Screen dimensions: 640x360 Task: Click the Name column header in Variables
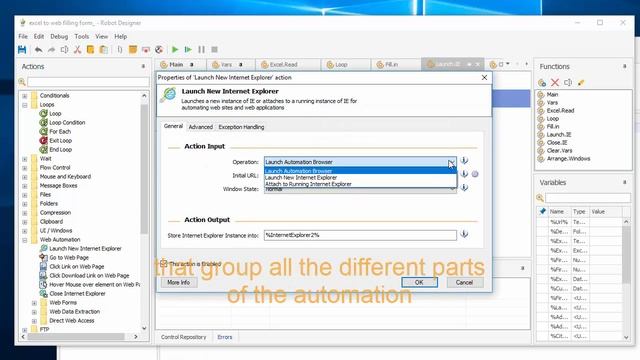tap(557, 211)
